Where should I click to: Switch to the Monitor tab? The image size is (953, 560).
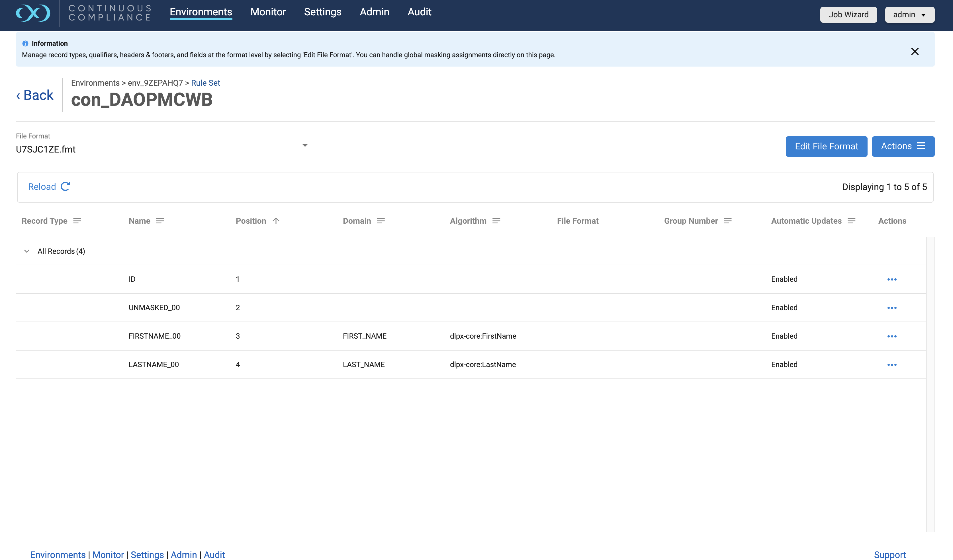(x=268, y=12)
